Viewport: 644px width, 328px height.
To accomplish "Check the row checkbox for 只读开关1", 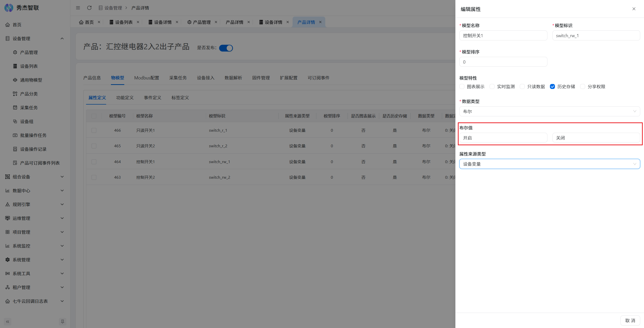I will pyautogui.click(x=94, y=130).
